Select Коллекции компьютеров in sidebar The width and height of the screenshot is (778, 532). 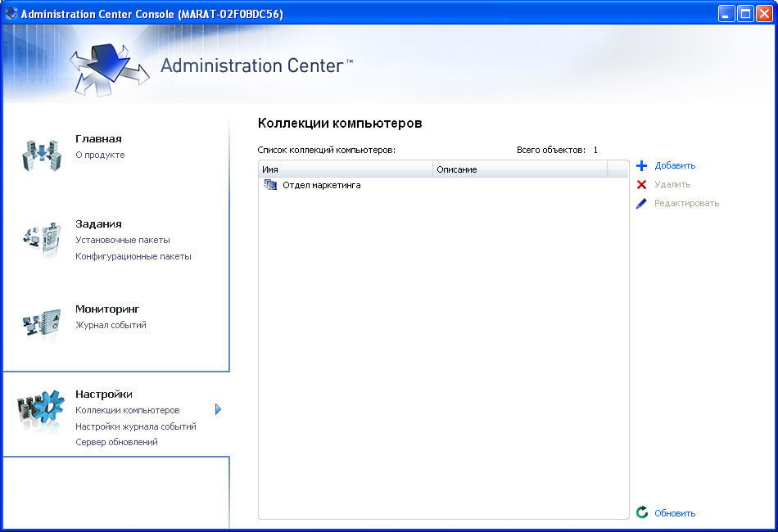pyautogui.click(x=128, y=411)
